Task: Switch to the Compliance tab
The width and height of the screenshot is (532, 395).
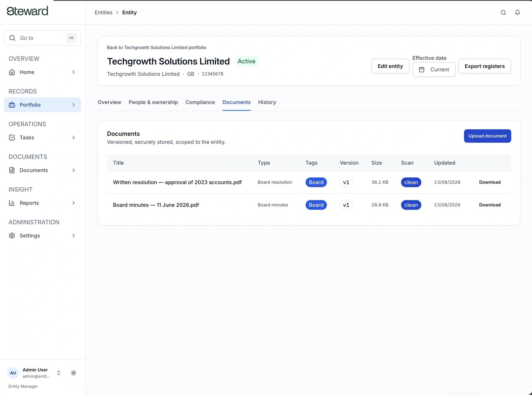Action: click(x=200, y=102)
